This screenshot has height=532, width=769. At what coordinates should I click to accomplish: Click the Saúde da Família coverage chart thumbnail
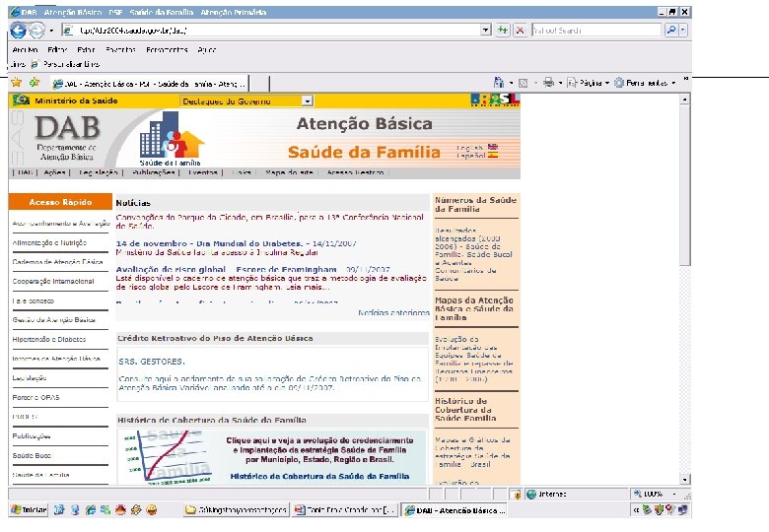(168, 457)
